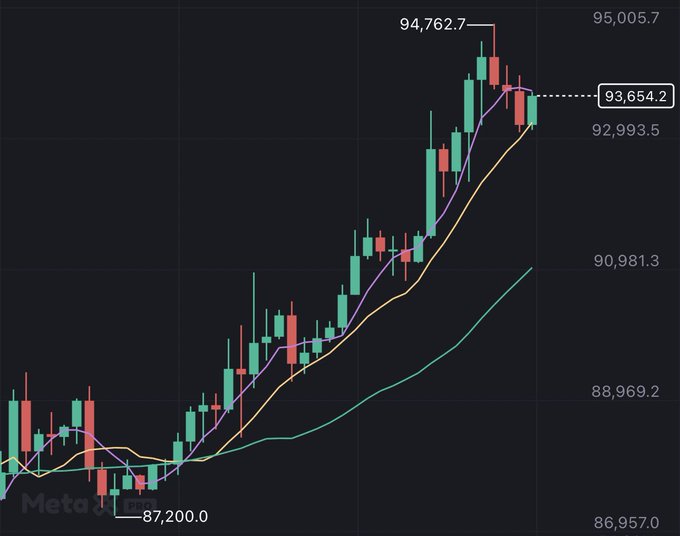Click the last green candle on the right
Image resolution: width=680 pixels, height=536 pixels.
click(x=532, y=110)
